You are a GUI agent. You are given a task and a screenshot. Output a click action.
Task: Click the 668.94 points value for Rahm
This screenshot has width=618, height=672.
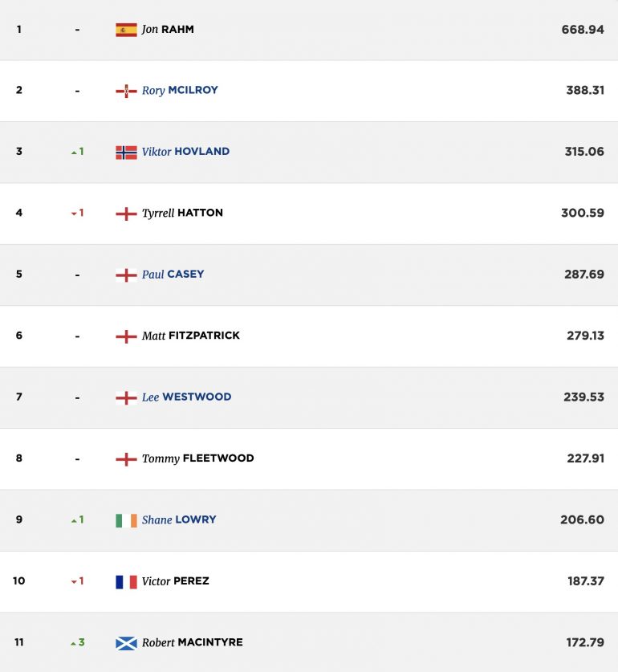point(583,30)
